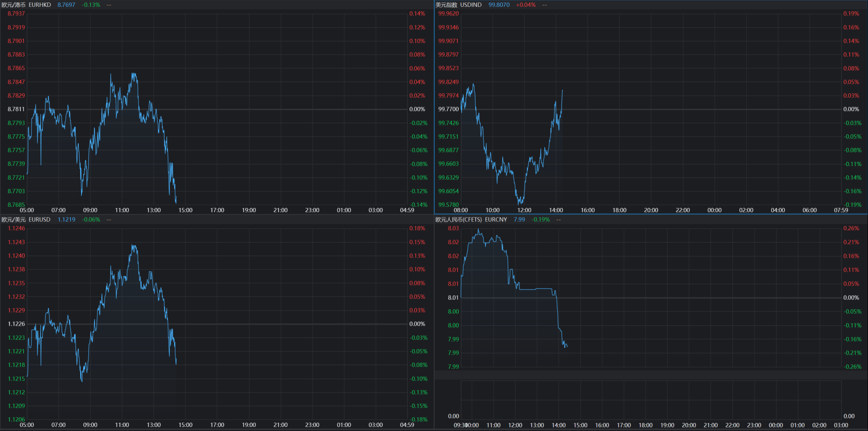Click the -0.13% change in EURHKD header
Viewport: 868px width, 431px height.
[91, 5]
